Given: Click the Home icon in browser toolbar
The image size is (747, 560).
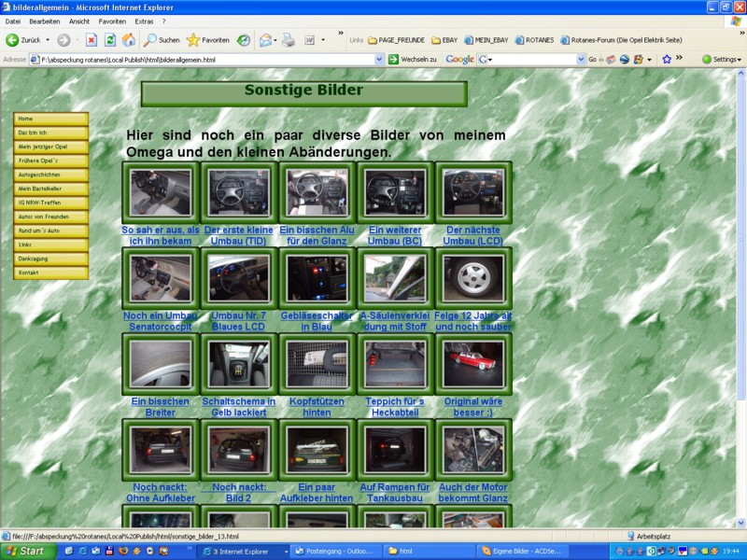Looking at the screenshot, I should coord(128,40).
